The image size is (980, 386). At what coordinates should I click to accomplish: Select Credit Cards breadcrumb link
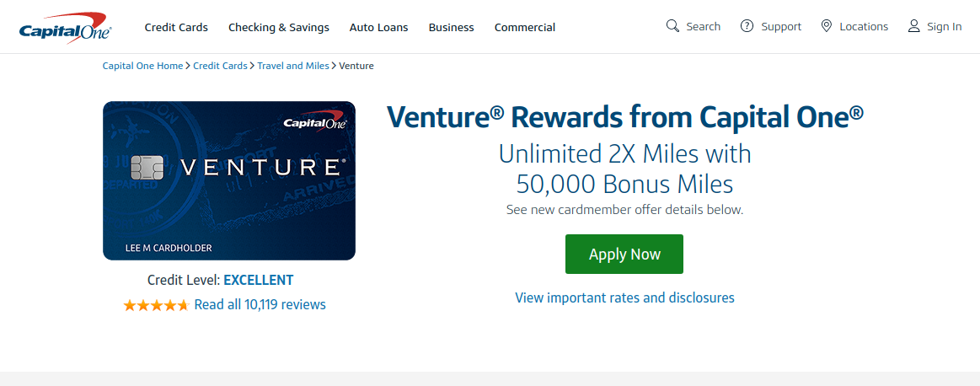(x=220, y=66)
